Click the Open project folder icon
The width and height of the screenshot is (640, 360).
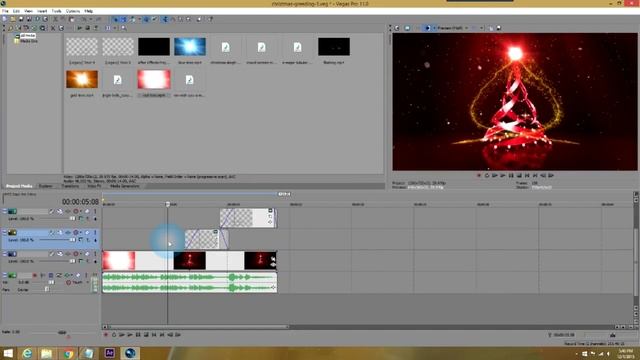point(13,19)
